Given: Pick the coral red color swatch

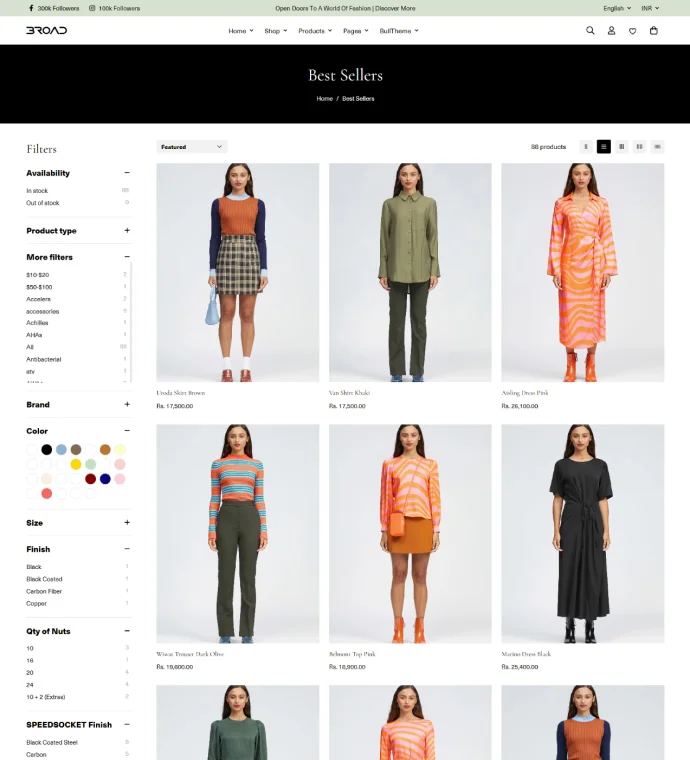Looking at the screenshot, I should point(47,493).
